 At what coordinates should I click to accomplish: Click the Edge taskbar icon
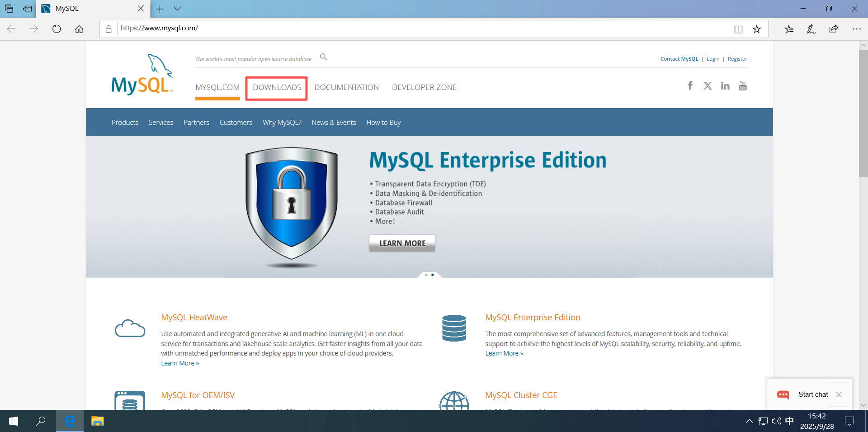70,421
